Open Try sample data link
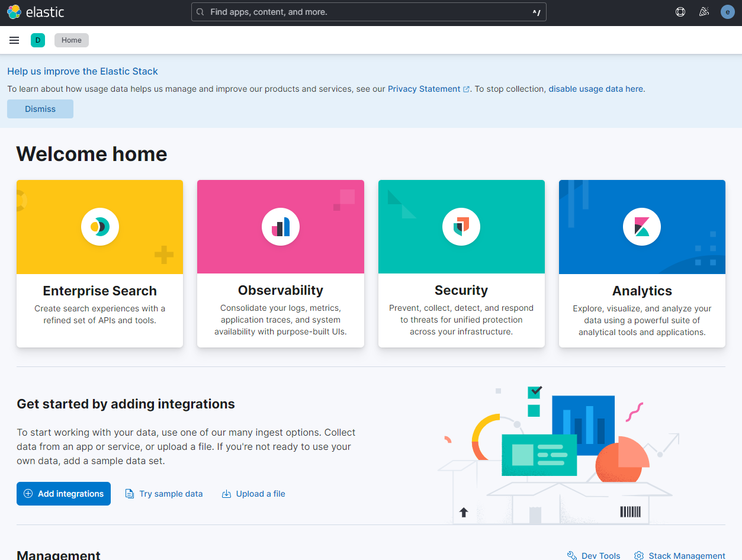 [171, 494]
